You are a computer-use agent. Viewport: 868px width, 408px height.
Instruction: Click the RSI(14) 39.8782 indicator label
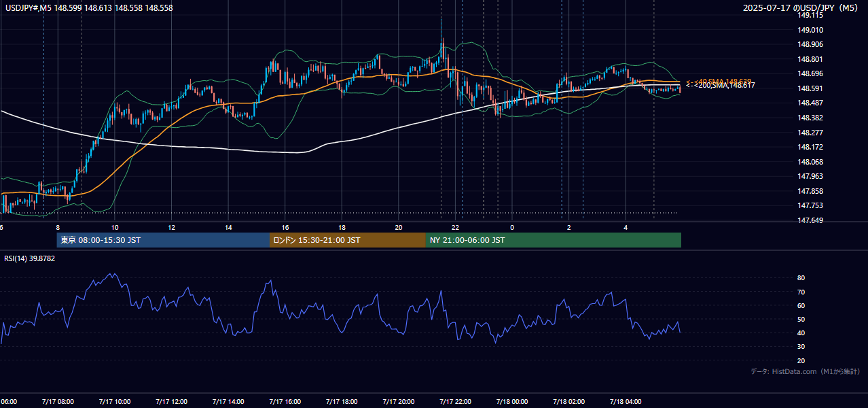pos(30,258)
